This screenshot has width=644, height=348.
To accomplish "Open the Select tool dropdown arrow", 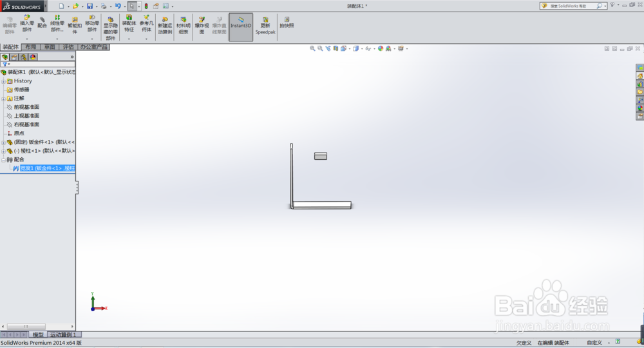I will 139,6.
